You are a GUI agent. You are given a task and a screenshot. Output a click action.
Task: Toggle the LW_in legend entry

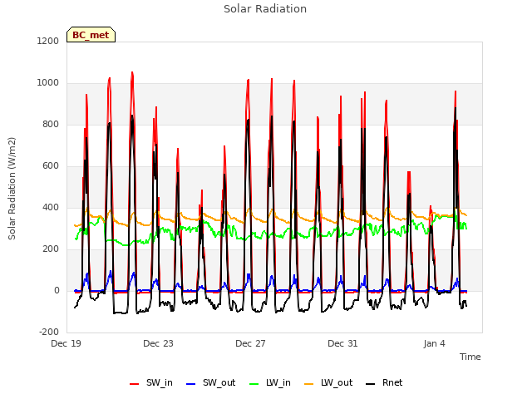coord(270,382)
